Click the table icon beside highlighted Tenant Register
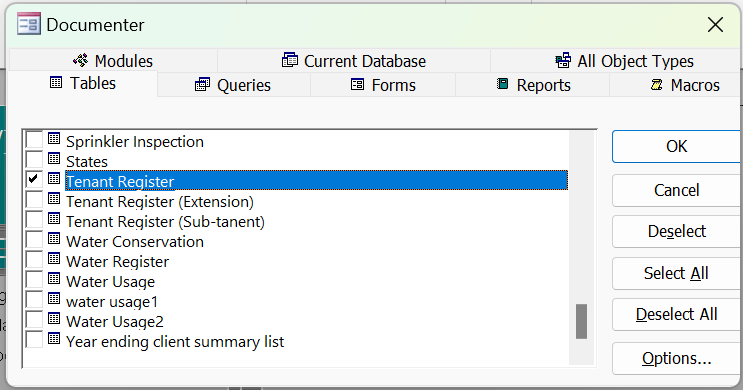This screenshot has width=743, height=390. coord(54,179)
